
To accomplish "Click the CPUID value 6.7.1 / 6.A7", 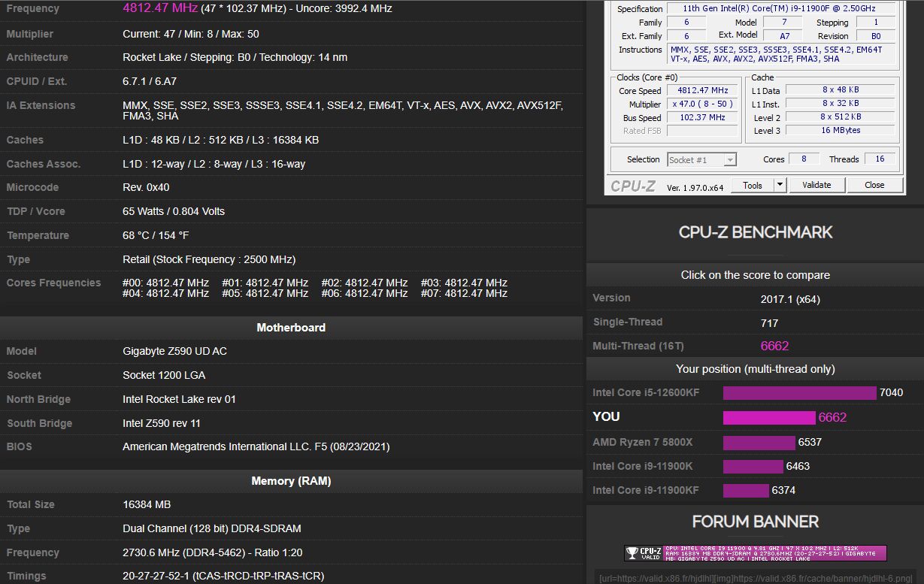I will point(150,81).
